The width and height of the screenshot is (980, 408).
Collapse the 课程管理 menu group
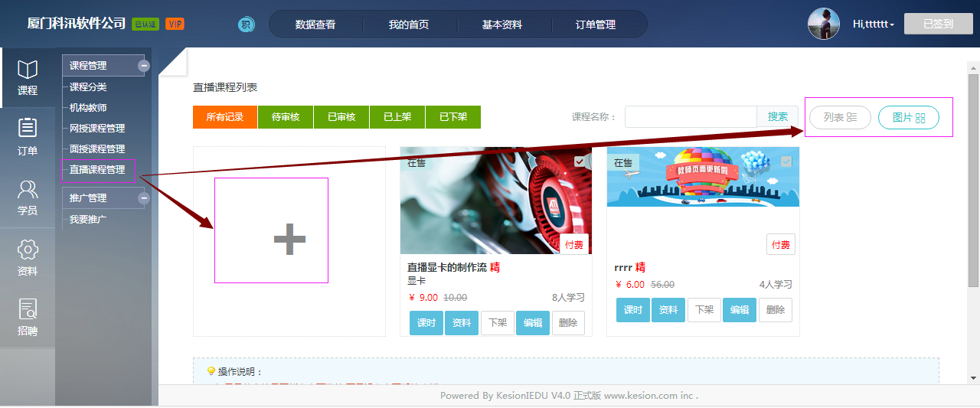(143, 66)
